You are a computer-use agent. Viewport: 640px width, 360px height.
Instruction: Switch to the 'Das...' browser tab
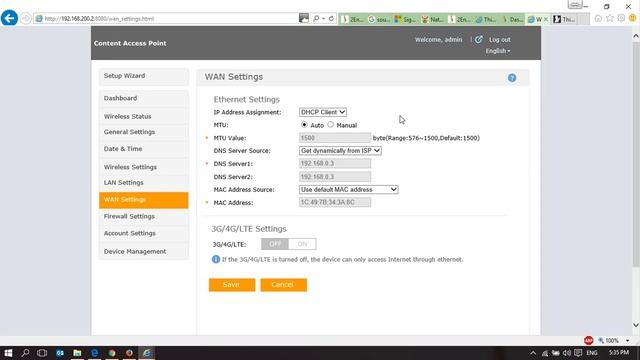(x=512, y=19)
